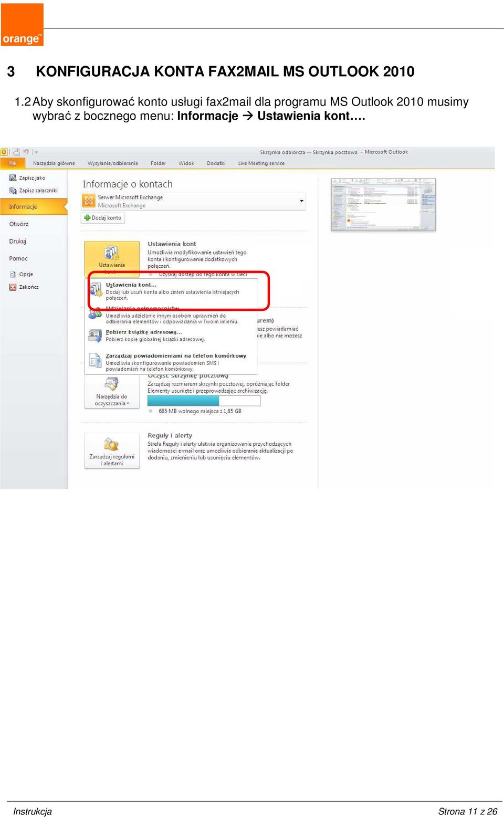The image size is (504, 817).
Task: Switch to Narzędzia główne tab
Action: point(54,163)
